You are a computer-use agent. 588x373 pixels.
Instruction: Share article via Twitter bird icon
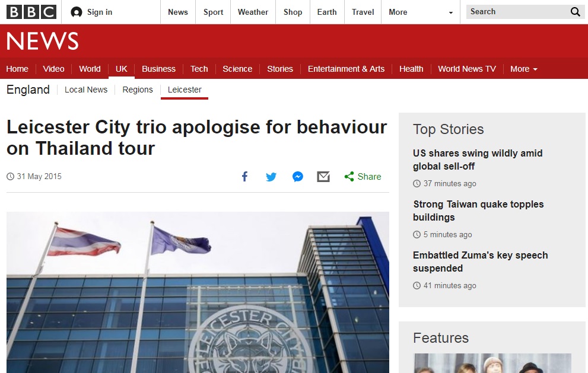(271, 177)
